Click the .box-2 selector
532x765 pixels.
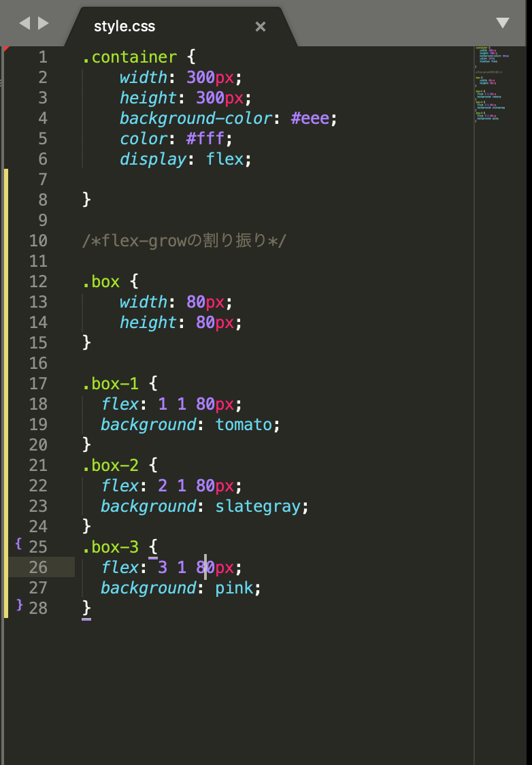pyautogui.click(x=110, y=465)
